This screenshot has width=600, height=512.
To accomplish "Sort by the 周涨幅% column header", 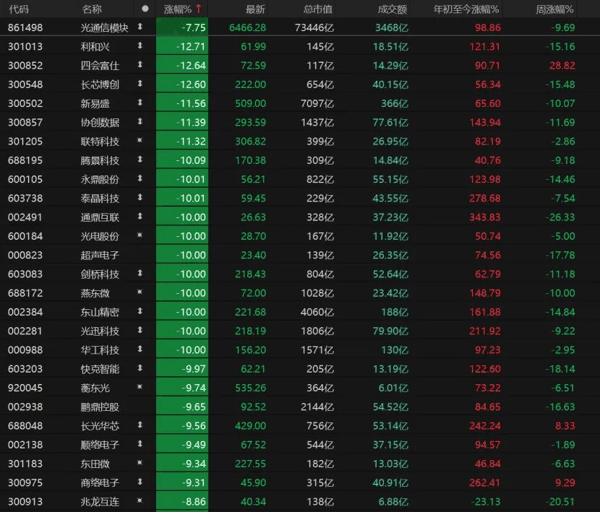I will 555,9.
